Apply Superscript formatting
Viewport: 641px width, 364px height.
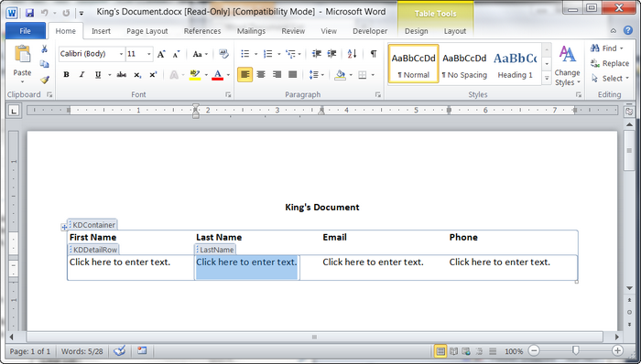(x=153, y=75)
